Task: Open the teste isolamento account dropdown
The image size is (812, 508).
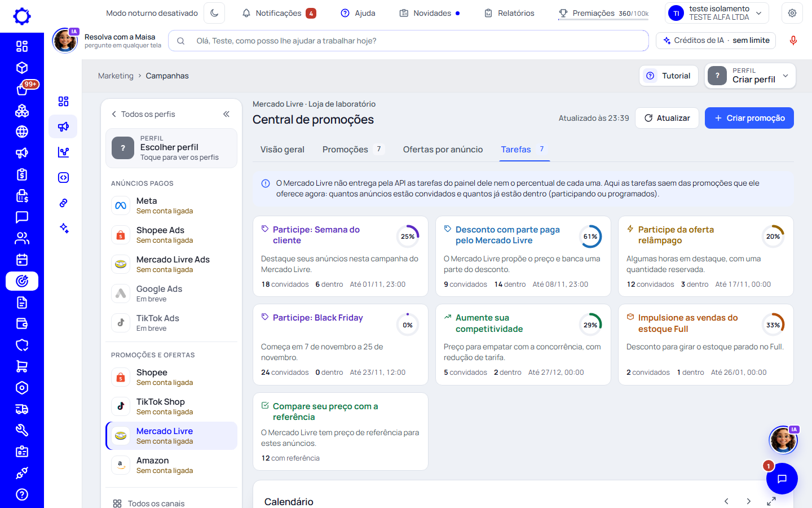Action: coord(717,13)
